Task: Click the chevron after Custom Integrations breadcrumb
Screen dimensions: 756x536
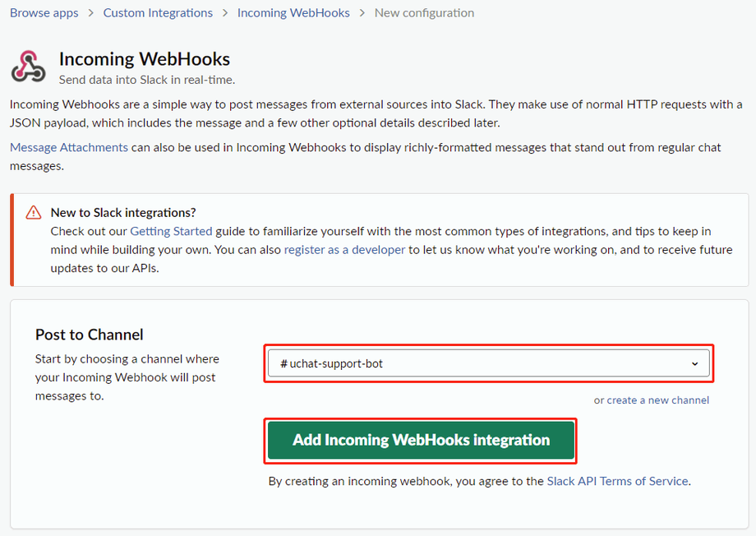Action: point(225,13)
